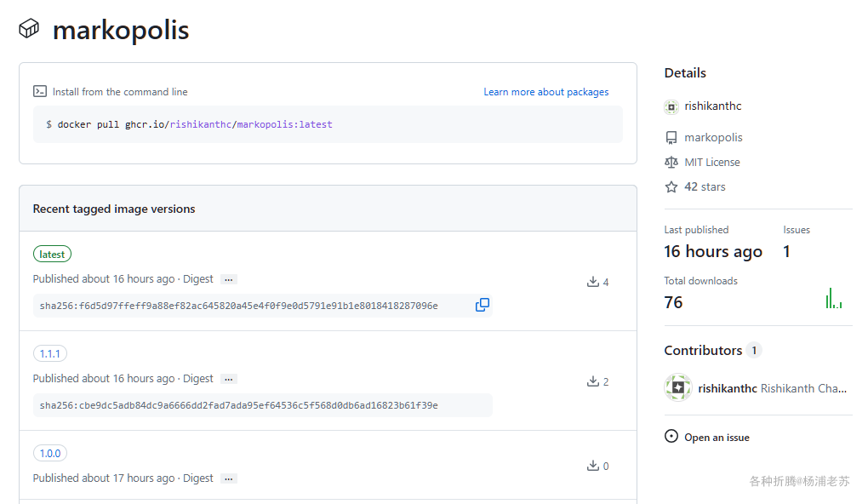This screenshot has height=504, width=868.
Task: Open the 1.1.1 tag version
Action: tap(50, 353)
